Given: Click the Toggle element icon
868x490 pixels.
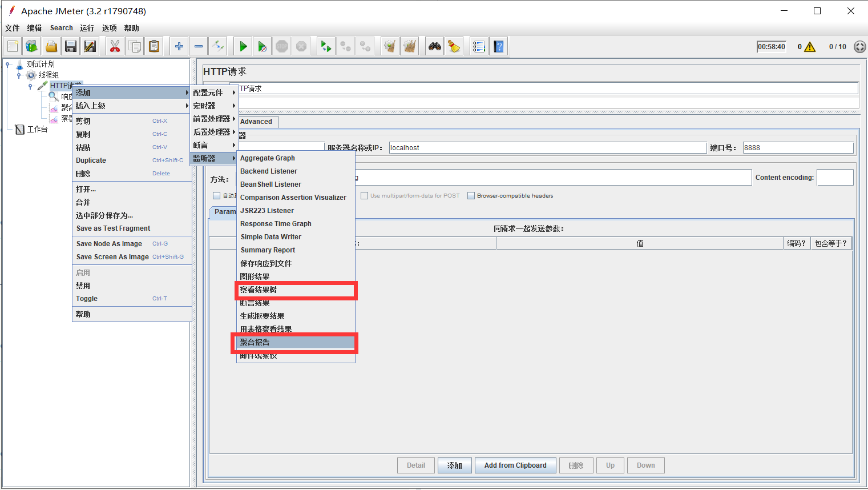Looking at the screenshot, I should click(218, 46).
